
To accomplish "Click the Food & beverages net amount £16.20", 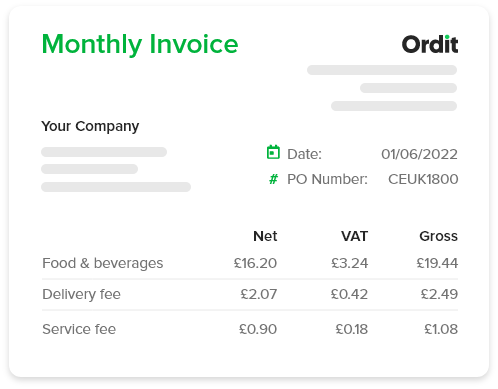I will (255, 263).
